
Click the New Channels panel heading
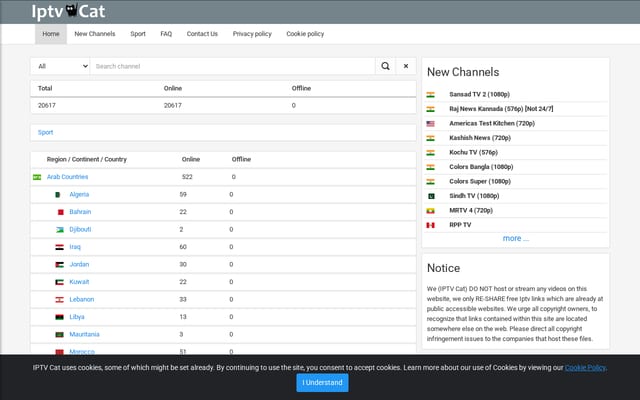(463, 72)
